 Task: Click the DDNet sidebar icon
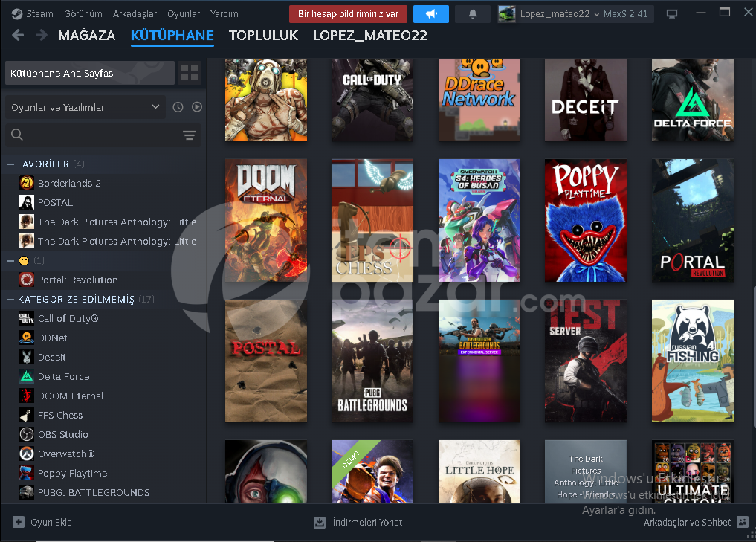27,338
